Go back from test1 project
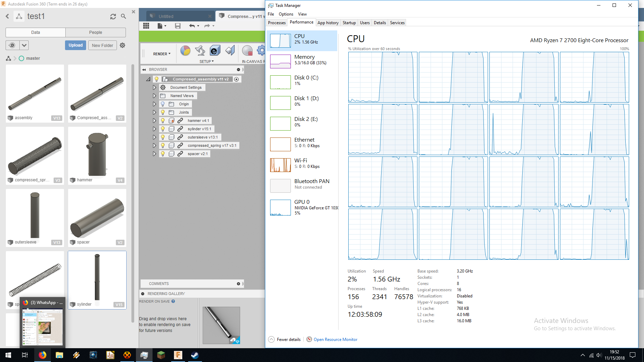Viewport: 644px width, 362px height. [7, 16]
